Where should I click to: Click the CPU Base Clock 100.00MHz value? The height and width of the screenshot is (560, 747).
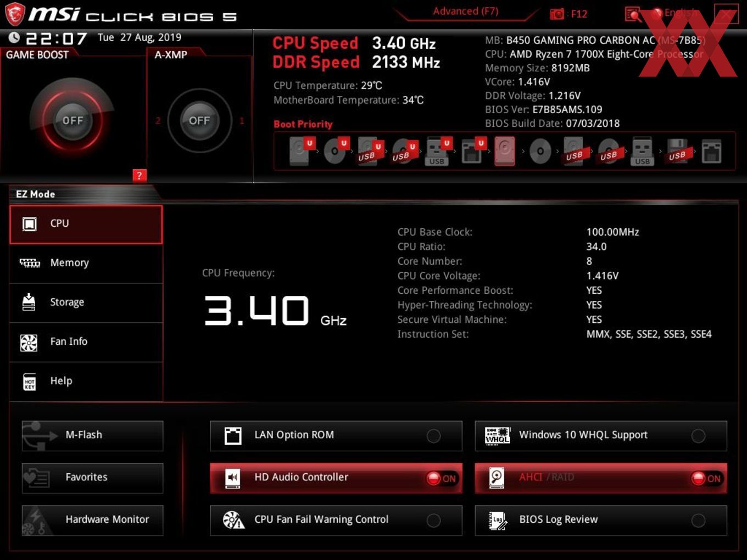pos(613,232)
